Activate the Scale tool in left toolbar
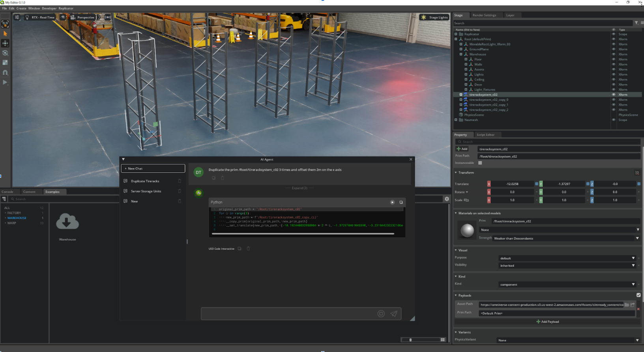 point(5,63)
